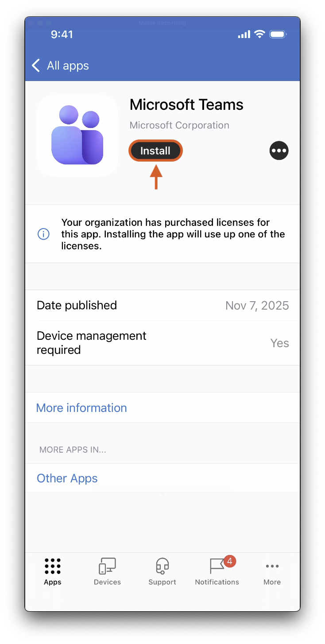Open the Support headset tab
This screenshot has width=325, height=644.
pos(162,571)
